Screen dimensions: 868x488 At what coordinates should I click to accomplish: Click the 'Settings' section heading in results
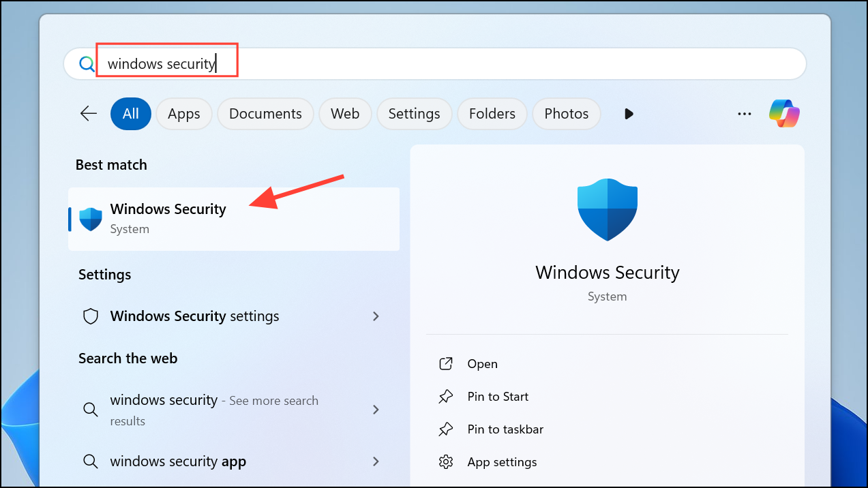pos(104,275)
